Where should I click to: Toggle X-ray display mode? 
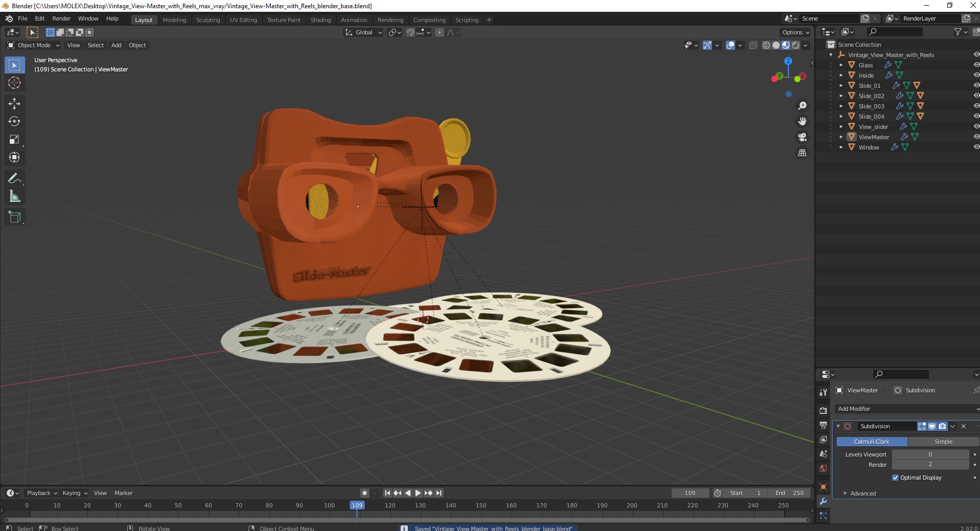(753, 45)
